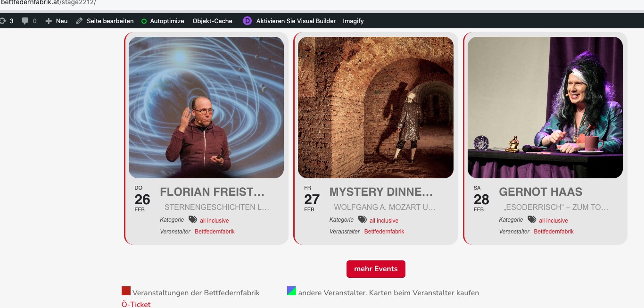
Task: Click the mehr Events button
Action: (376, 269)
